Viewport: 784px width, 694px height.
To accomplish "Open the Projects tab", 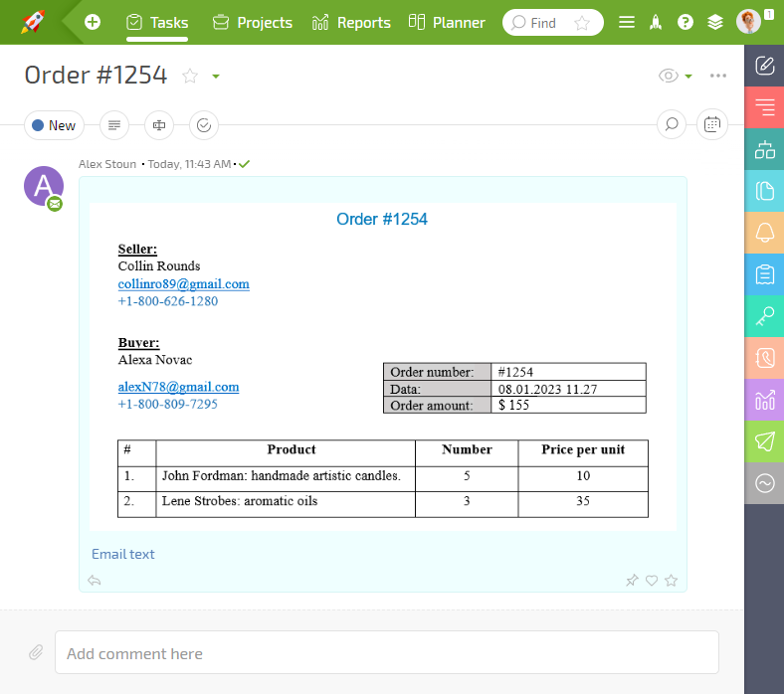I will click(253, 23).
